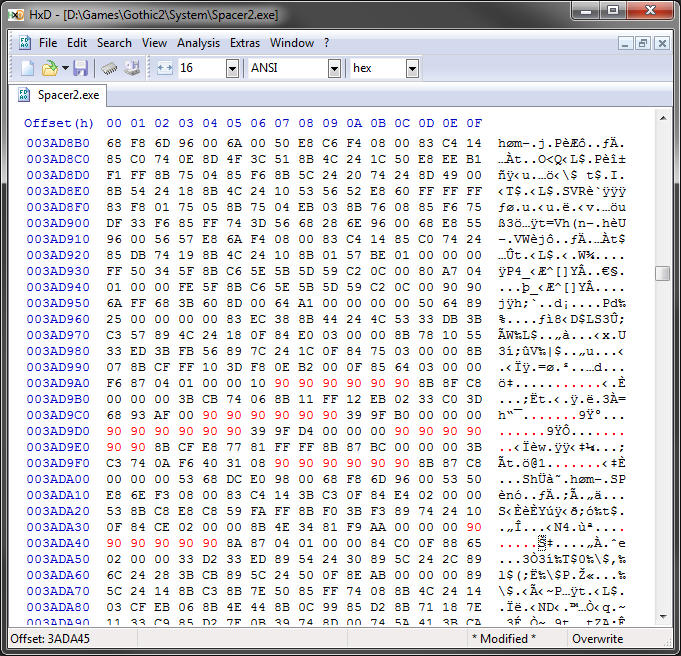
Task: Click the Save disk icon
Action: pos(80,68)
